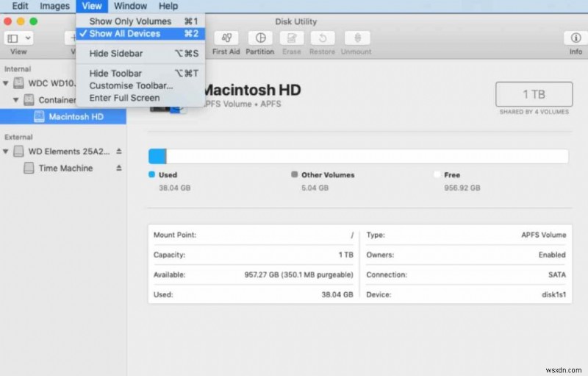Collapse the WDC WD10 disk tree
Screen dimensions: 588x376
6,83
